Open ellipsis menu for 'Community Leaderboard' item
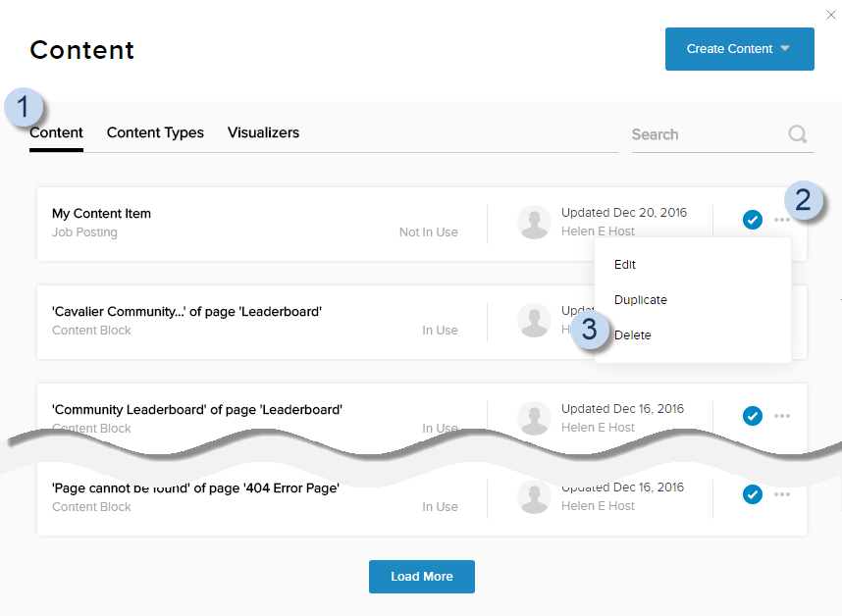This screenshot has width=842, height=616. point(781,416)
